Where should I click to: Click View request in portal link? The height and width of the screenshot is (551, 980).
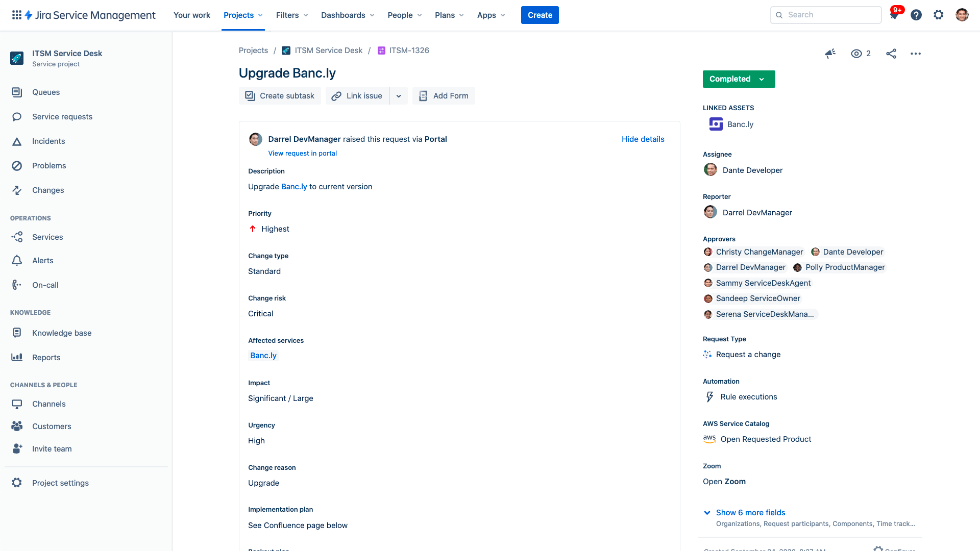[302, 154]
